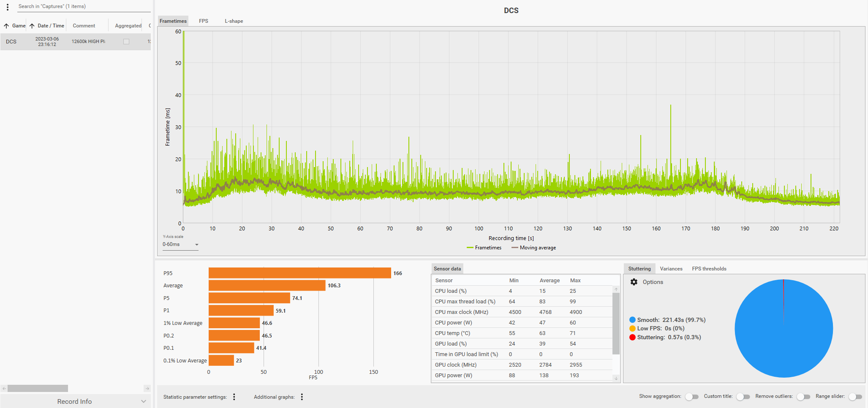Viewport: 868px width, 408px height.
Task: Enable the Show aggregation switch
Action: (x=691, y=397)
